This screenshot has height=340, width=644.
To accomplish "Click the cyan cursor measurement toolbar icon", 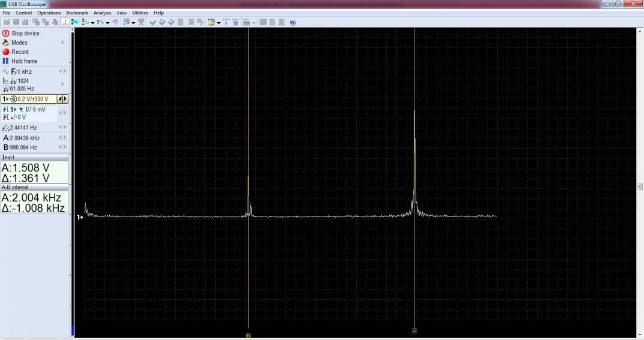I will coord(75,22).
